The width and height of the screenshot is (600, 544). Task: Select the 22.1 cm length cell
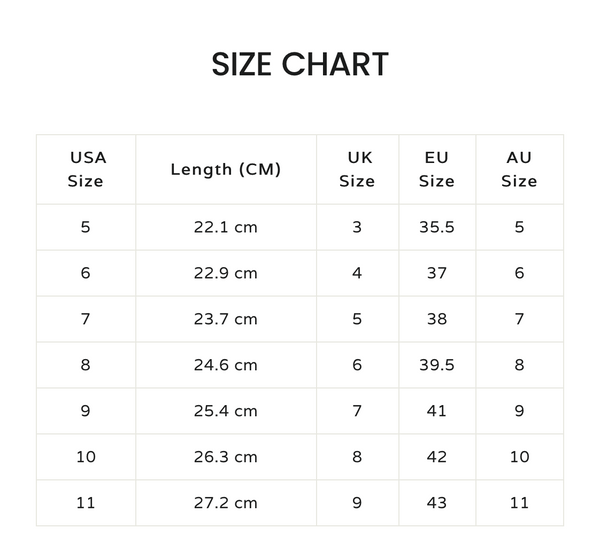[226, 227]
